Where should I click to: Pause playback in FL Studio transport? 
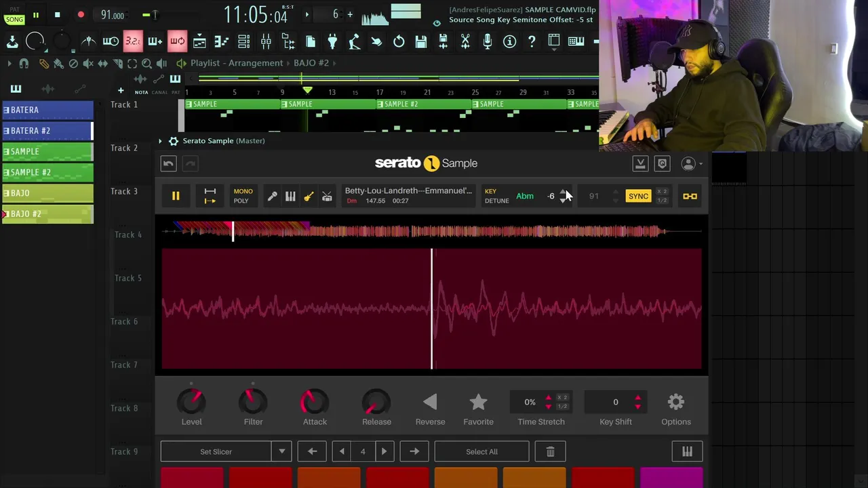(x=35, y=15)
